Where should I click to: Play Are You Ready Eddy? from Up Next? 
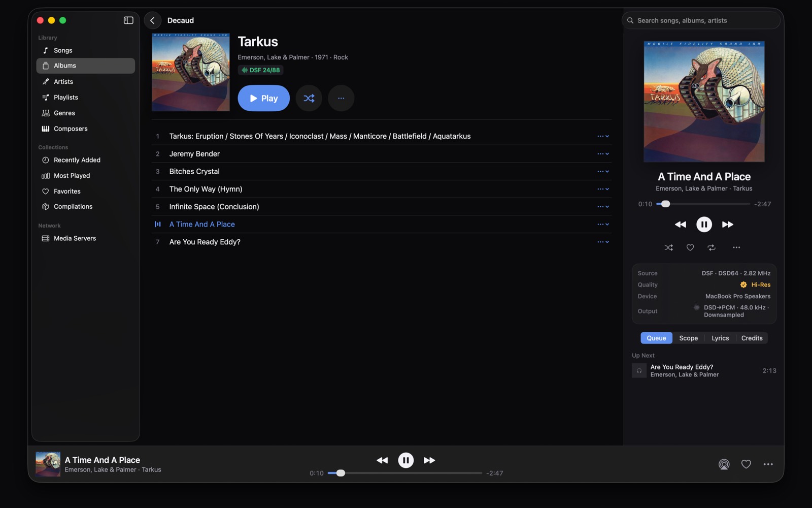pos(704,371)
